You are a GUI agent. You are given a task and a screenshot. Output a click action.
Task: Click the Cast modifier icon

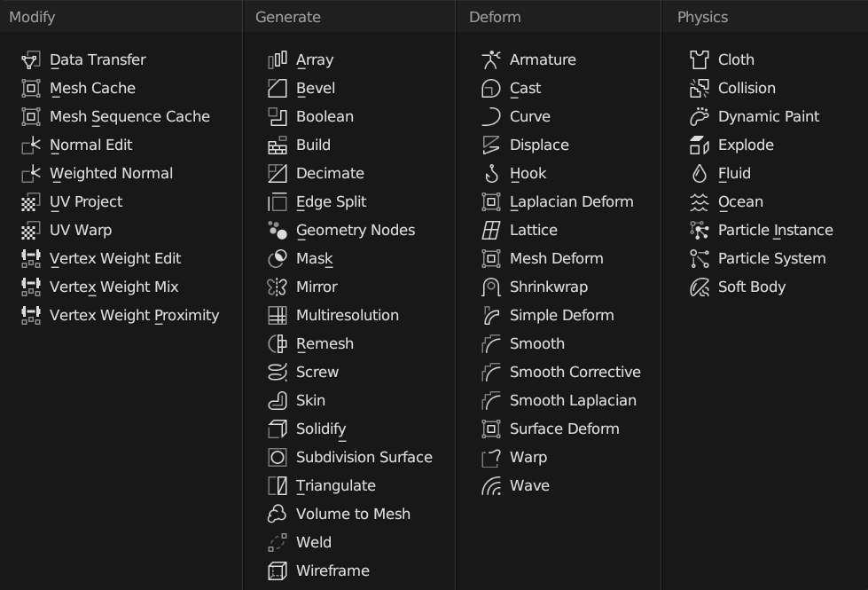click(491, 88)
